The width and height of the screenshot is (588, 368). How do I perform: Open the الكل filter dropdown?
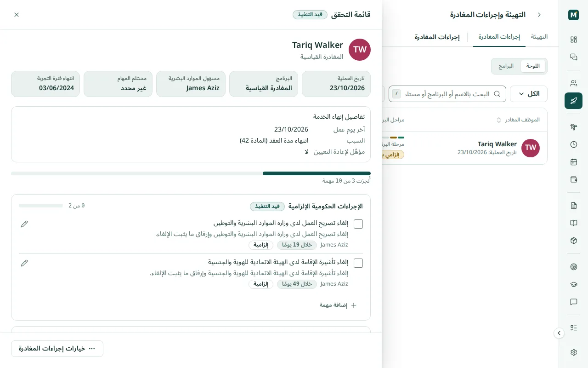point(529,94)
